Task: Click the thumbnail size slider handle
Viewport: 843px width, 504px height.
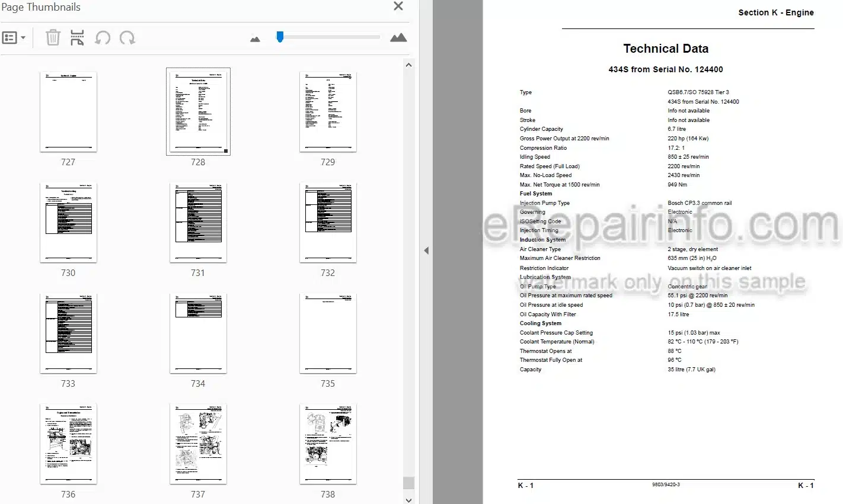Action: click(280, 37)
